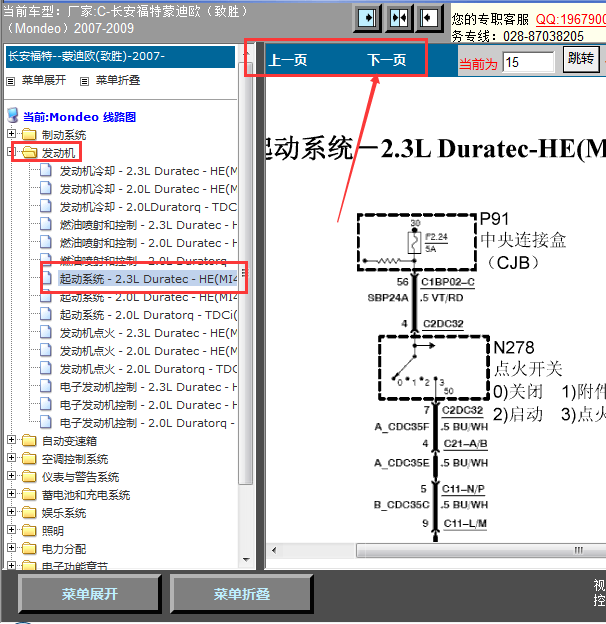Click the computer icon beside 当前:Mondeo 线路图
Viewport: 606px width, 624px height.
pyautogui.click(x=13, y=115)
